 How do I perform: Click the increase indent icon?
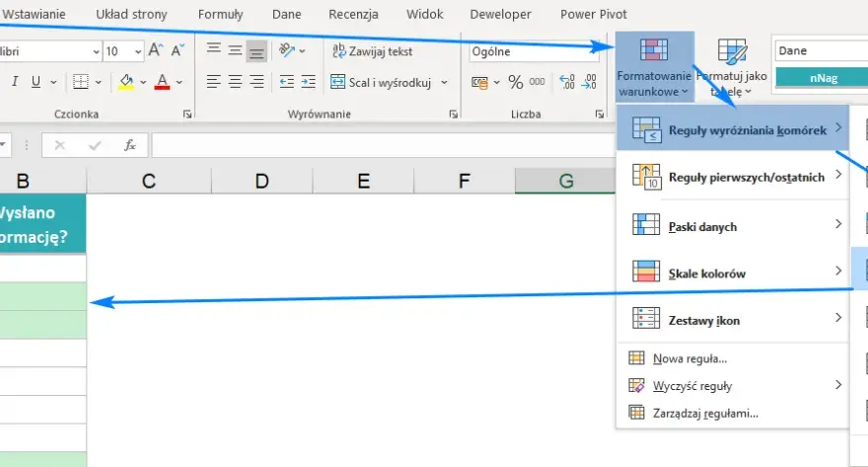(308, 83)
